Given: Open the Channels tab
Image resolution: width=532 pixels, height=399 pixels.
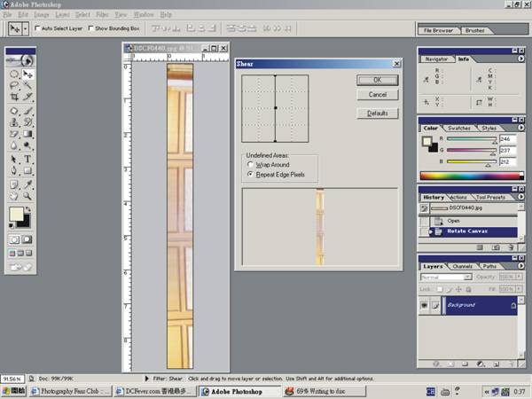Looking at the screenshot, I should click(x=462, y=266).
